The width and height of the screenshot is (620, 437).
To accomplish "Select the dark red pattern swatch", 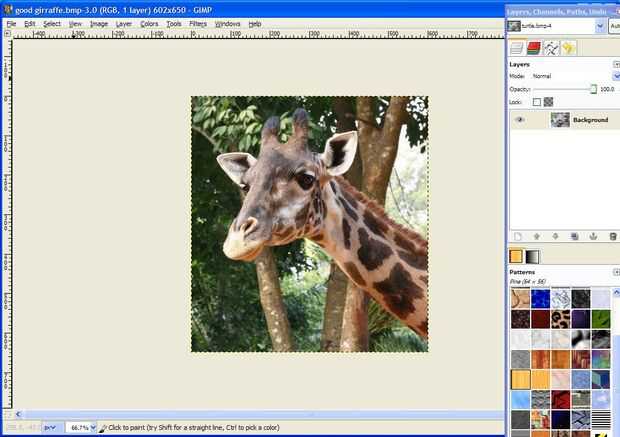I will [540, 319].
